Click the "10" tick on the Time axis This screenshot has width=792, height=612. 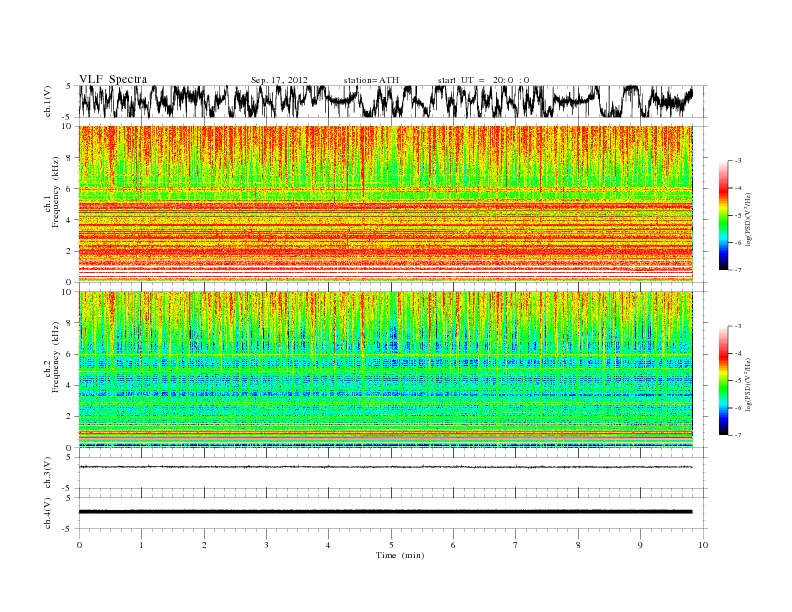703,545
